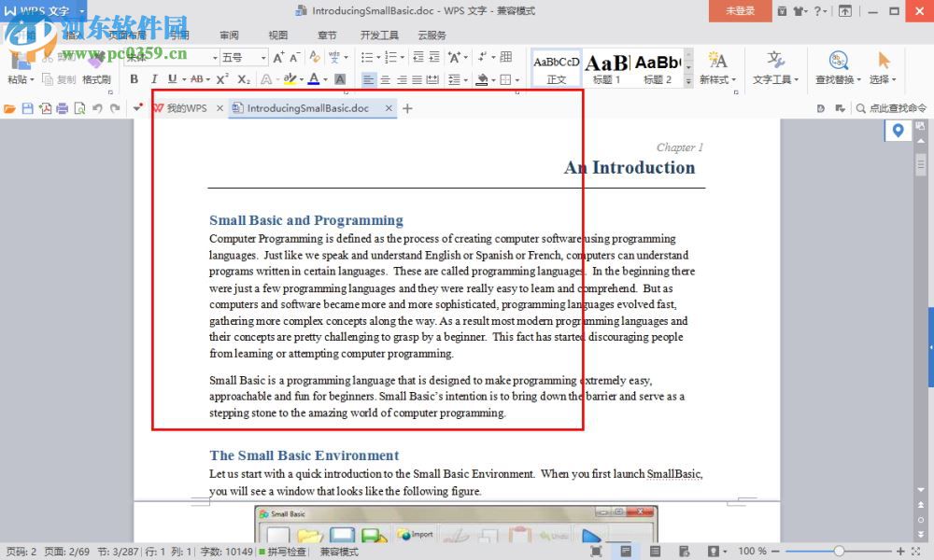Undo the last action
This screenshot has width=934, height=560.
tap(97, 108)
